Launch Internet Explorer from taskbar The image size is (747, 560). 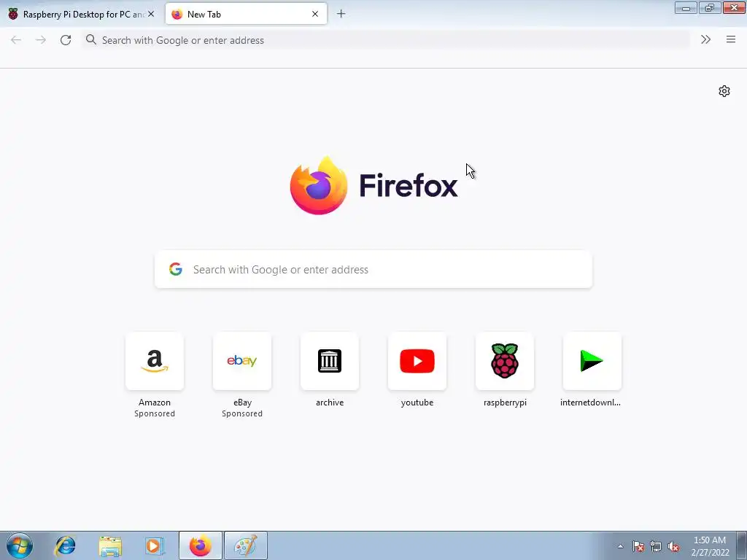(65, 545)
